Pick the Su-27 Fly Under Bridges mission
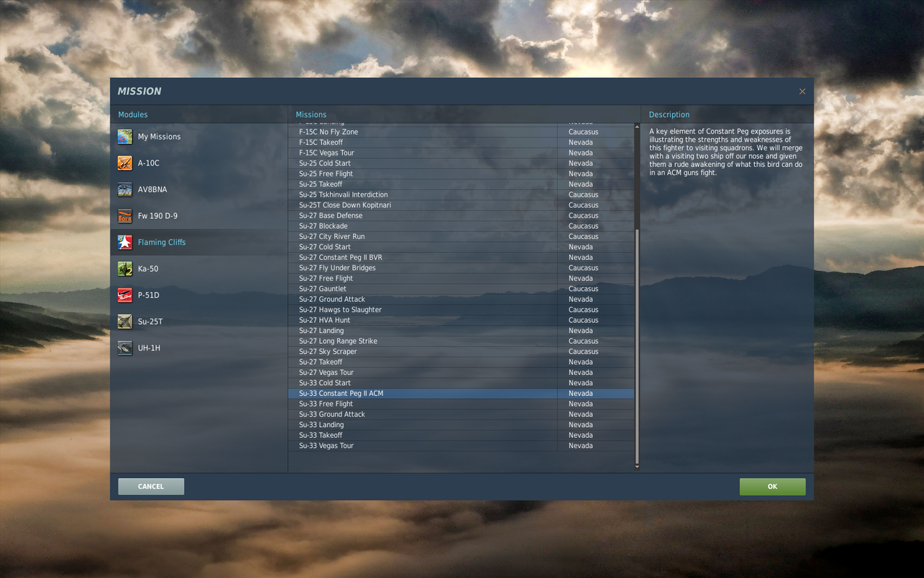This screenshot has height=578, width=924. pyautogui.click(x=337, y=267)
